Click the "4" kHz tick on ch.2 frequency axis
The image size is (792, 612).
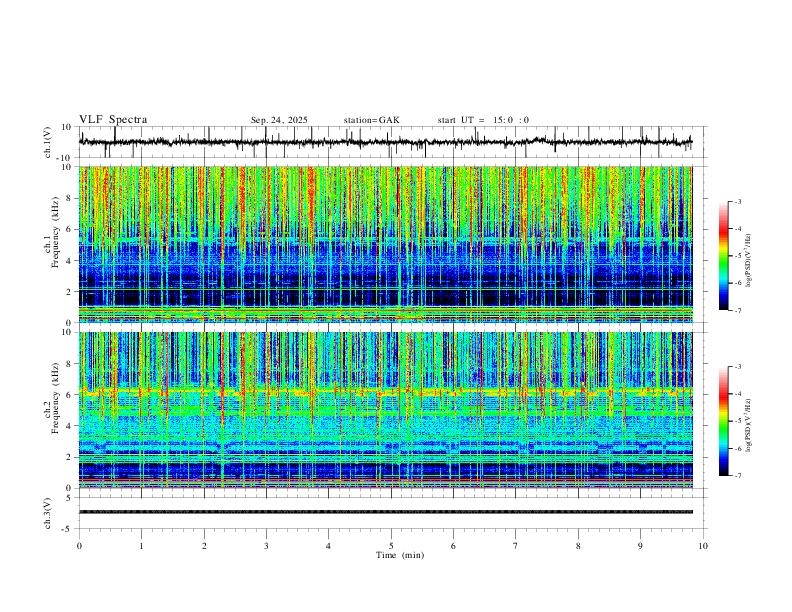69,426
